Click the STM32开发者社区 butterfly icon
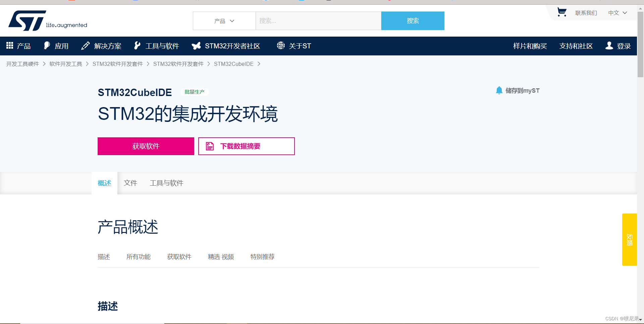The width and height of the screenshot is (644, 324). pyautogui.click(x=196, y=46)
